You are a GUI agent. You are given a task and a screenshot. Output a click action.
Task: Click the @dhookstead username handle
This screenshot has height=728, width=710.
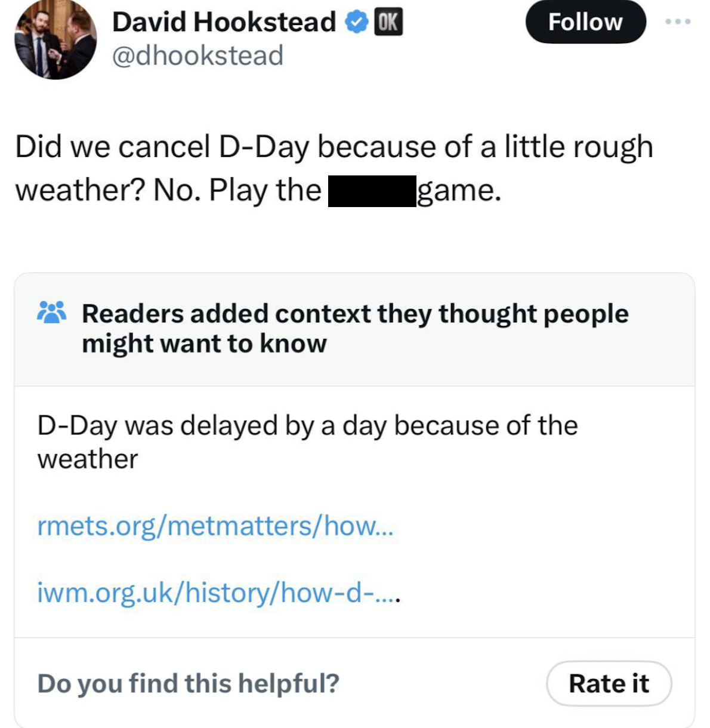coord(197,55)
